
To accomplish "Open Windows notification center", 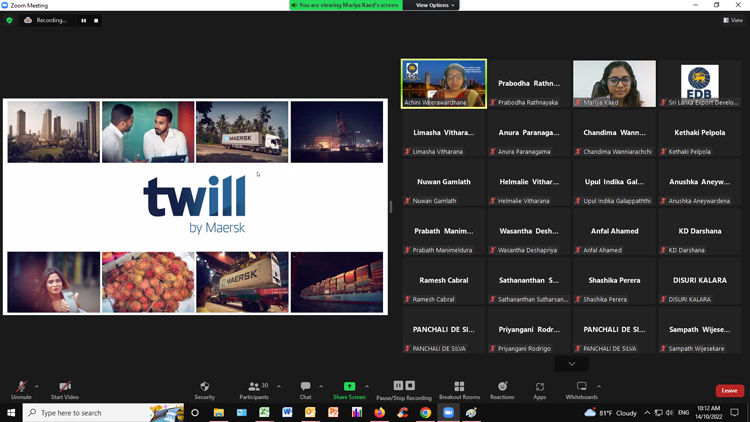I will click(734, 412).
